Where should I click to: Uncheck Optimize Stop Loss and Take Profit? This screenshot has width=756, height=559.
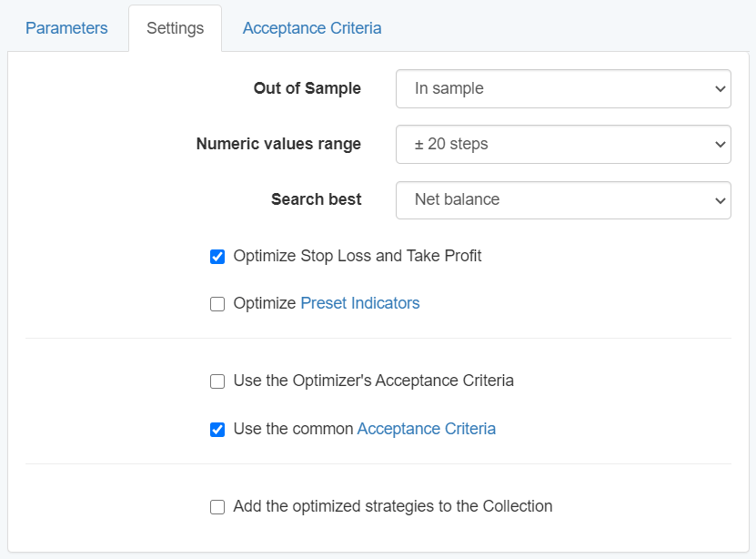(217, 257)
